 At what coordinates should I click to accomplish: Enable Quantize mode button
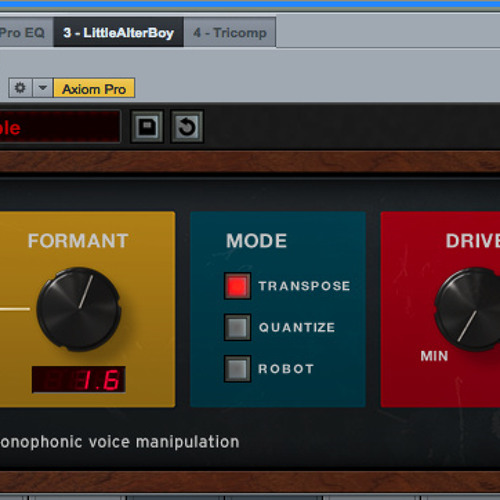237,327
